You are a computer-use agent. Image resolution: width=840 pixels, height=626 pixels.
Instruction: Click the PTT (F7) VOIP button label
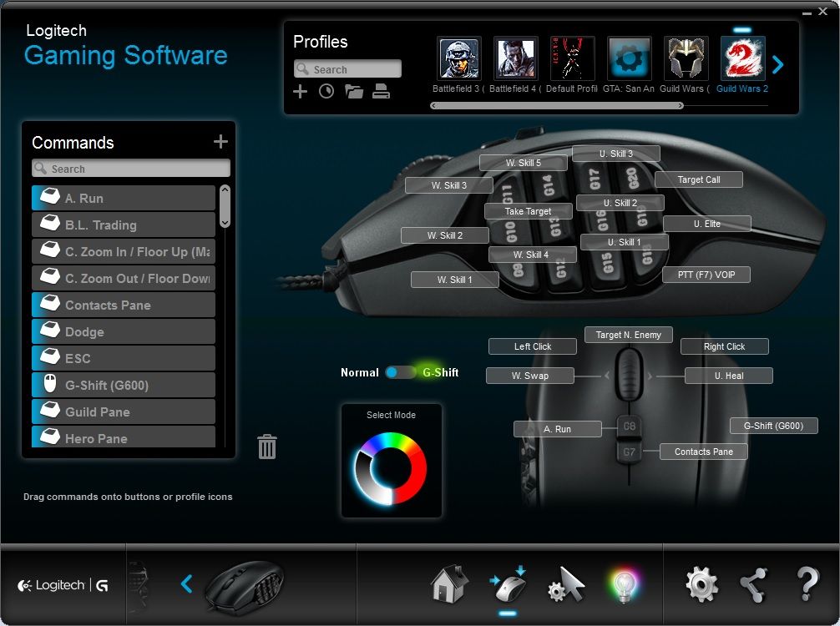pyautogui.click(x=706, y=275)
